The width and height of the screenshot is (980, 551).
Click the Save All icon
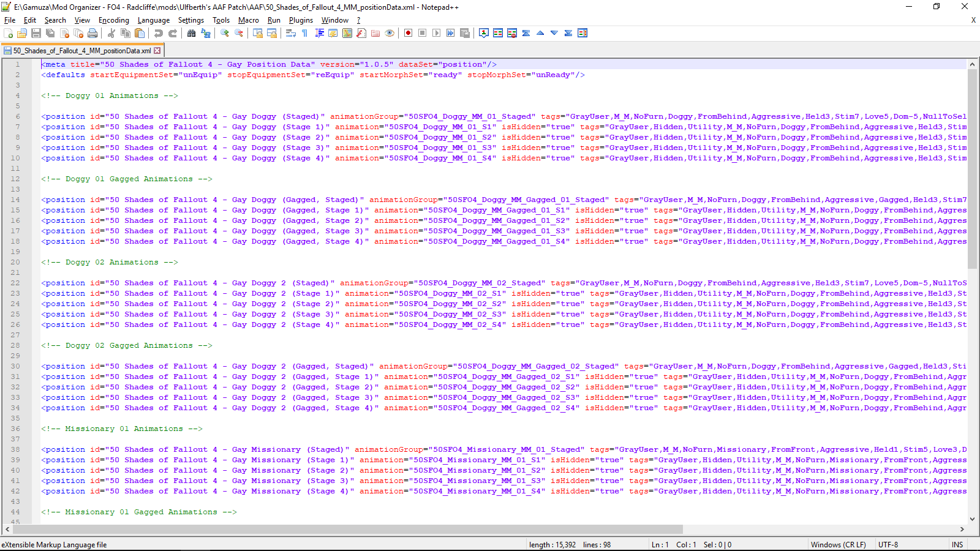50,33
